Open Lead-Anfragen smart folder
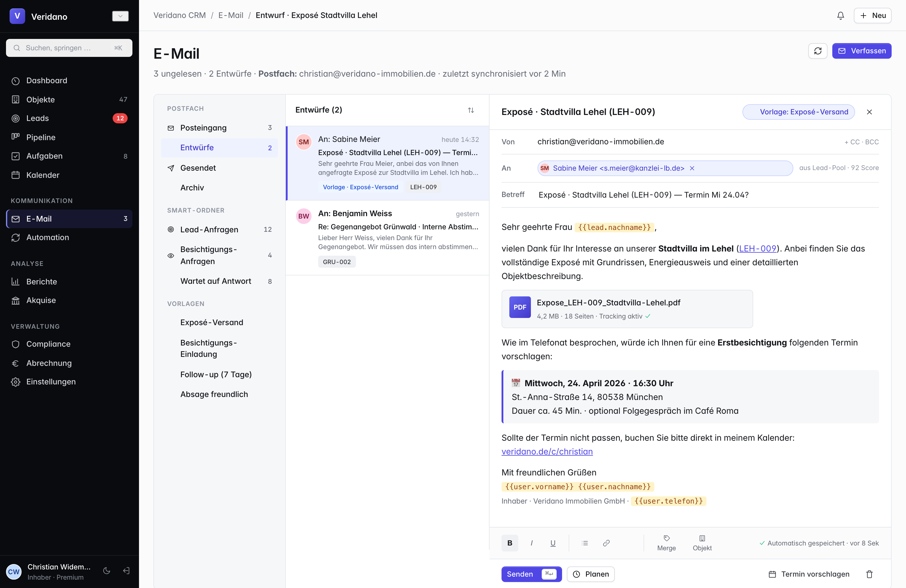 pos(219,229)
